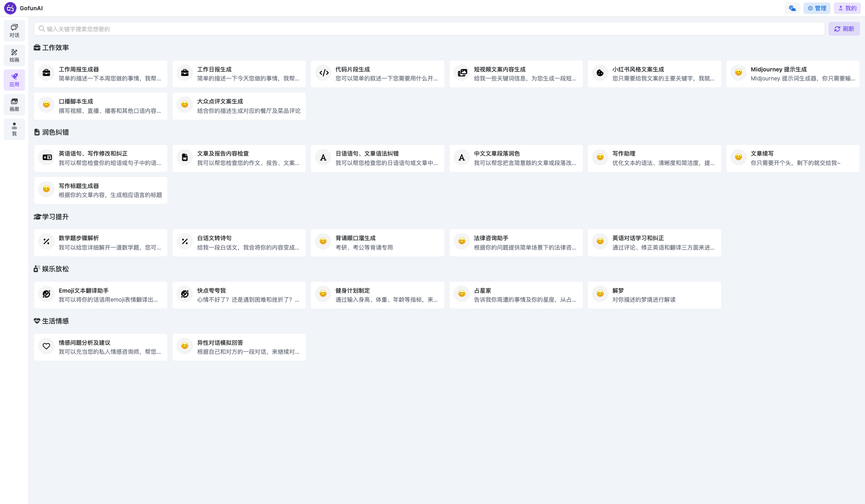
Task: Select the 应用 apps sidebar tab
Action: (14, 80)
